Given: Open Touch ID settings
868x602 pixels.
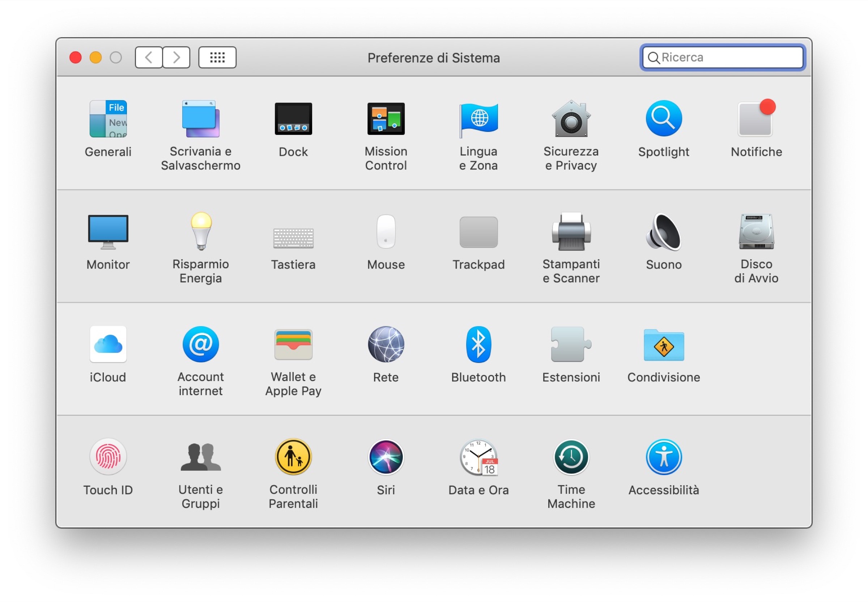Looking at the screenshot, I should coord(108,466).
